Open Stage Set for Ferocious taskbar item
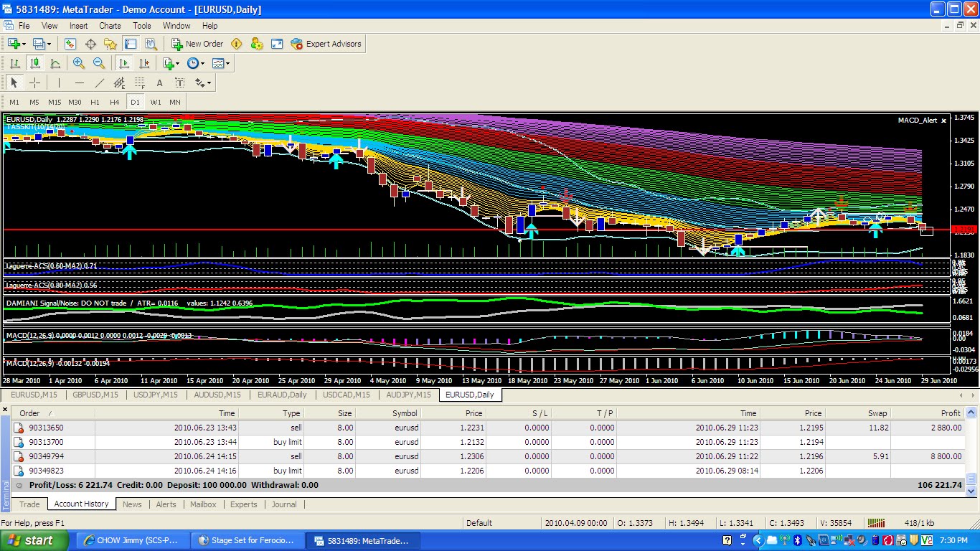Screen dimensions: 980x551 pos(248,540)
